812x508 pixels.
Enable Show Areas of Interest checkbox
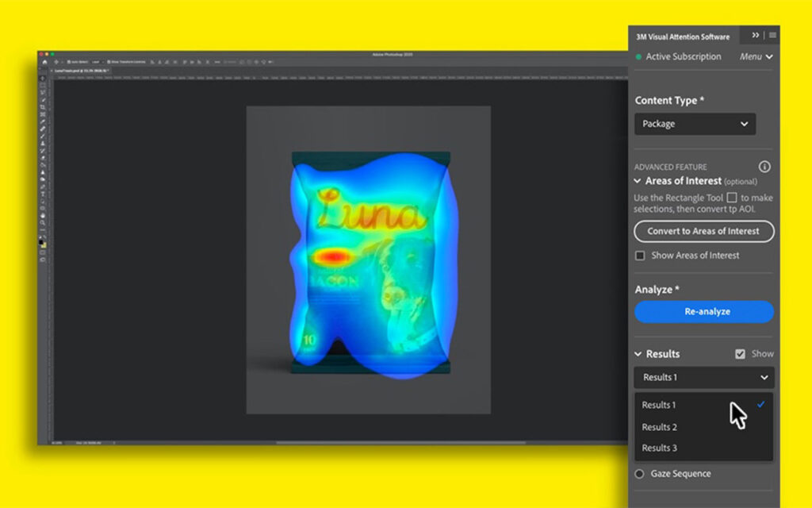[640, 256]
